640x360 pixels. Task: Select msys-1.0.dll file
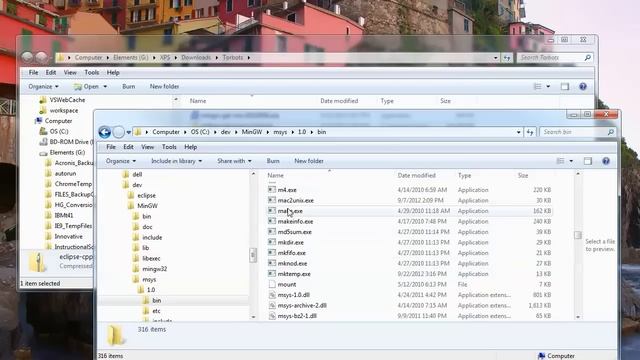(x=293, y=295)
